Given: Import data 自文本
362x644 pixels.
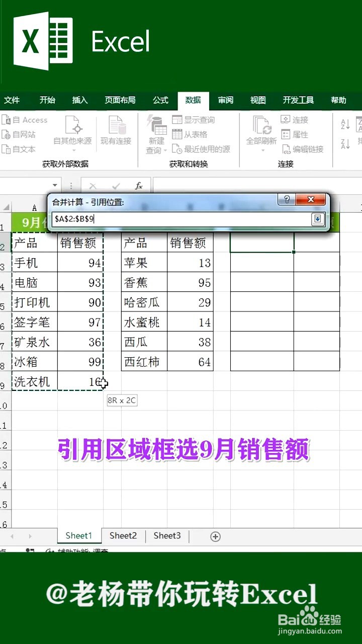Looking at the screenshot, I should [19, 149].
